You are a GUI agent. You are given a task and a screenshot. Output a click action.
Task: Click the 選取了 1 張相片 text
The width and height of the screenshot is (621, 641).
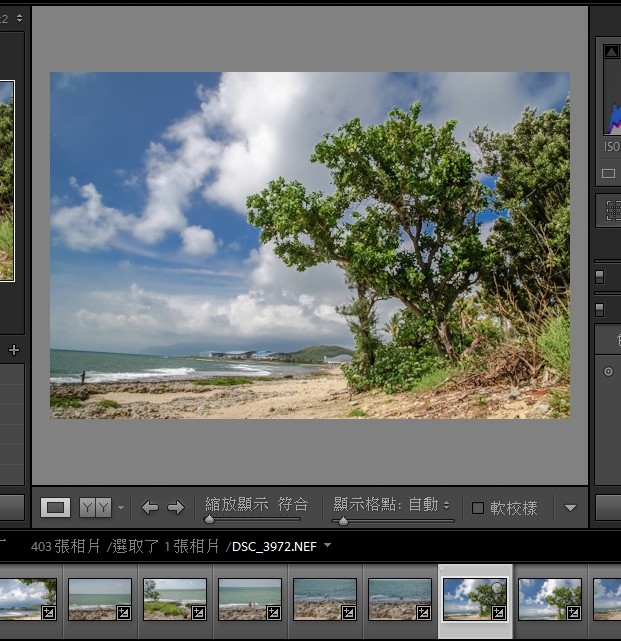click(166, 547)
